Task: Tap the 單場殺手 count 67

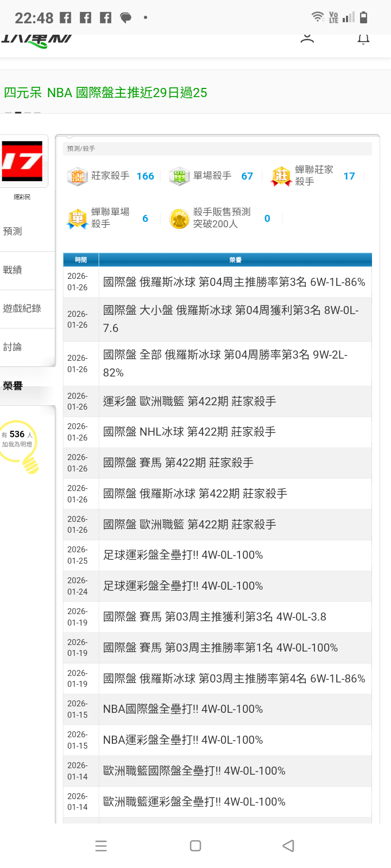Action: pos(247,176)
